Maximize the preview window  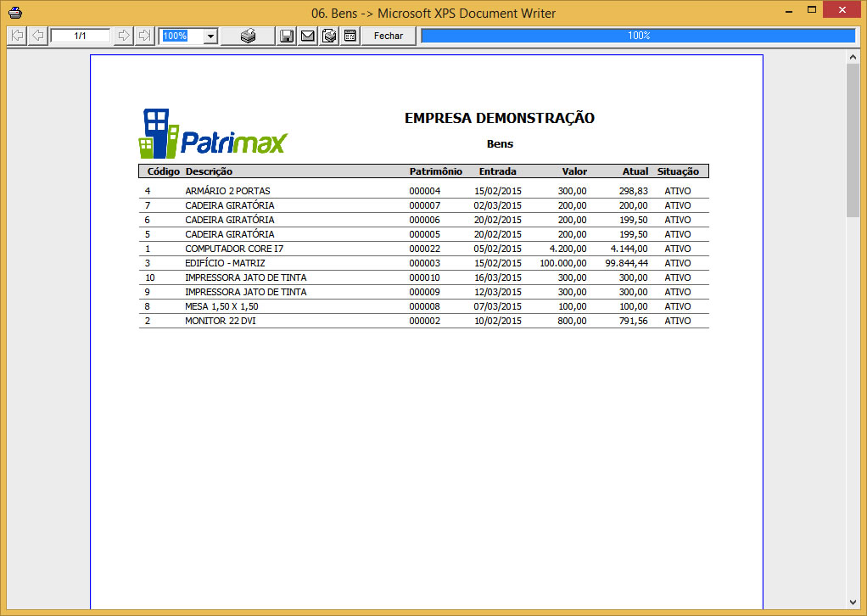tap(812, 10)
